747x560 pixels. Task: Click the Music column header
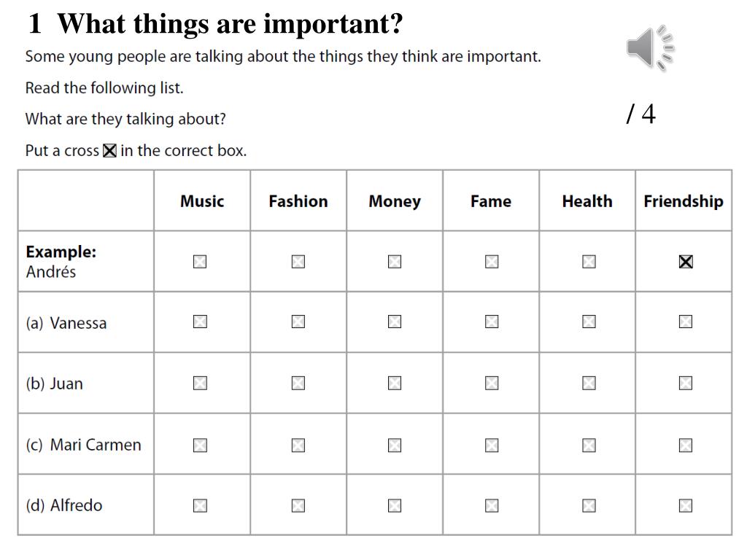tap(202, 201)
